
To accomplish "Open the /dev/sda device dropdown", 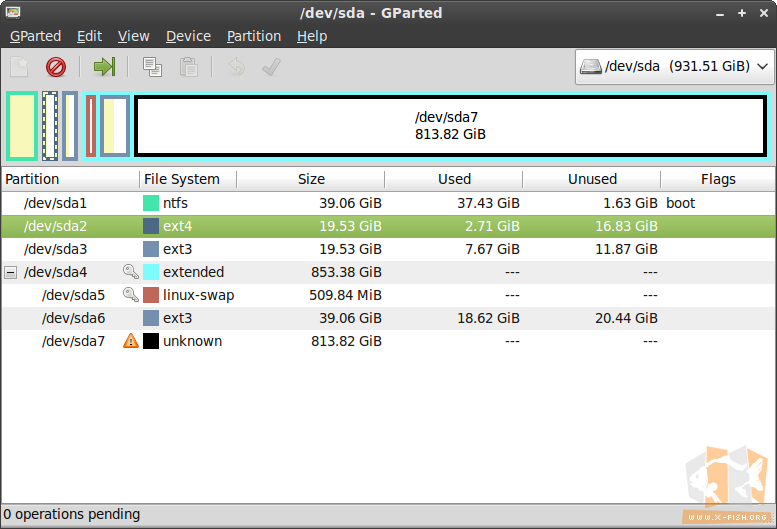I will [675, 66].
